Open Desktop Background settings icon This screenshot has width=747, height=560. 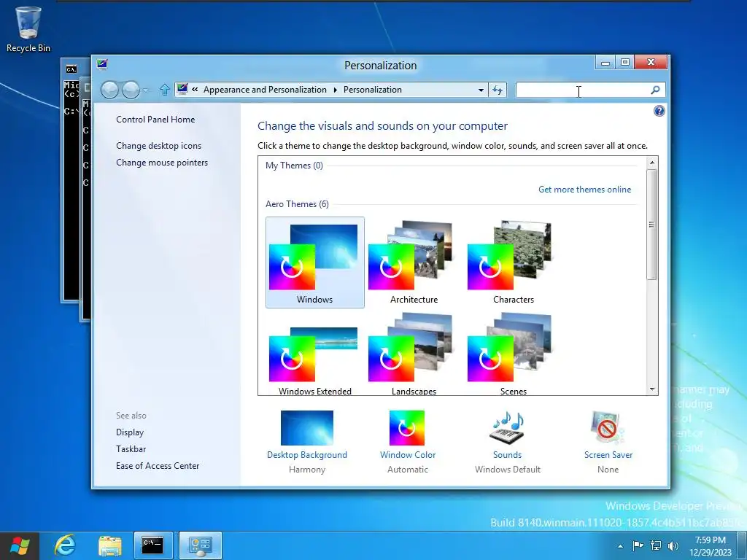coord(307,427)
